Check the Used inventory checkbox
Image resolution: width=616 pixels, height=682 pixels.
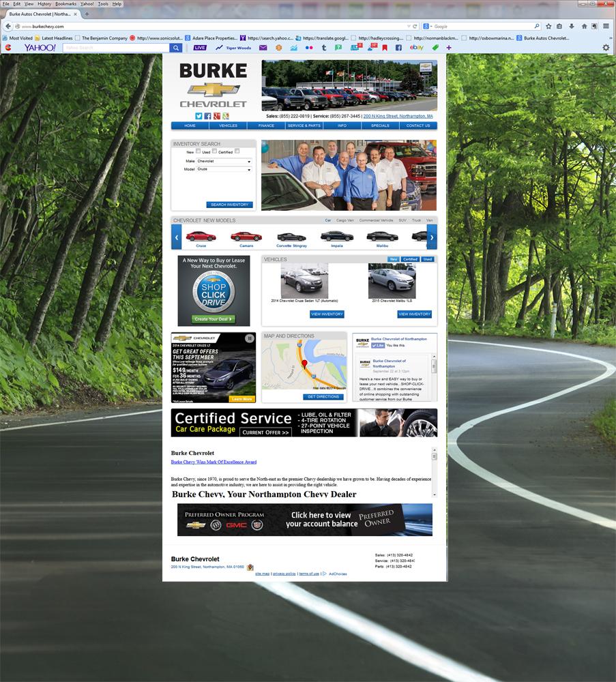coord(214,151)
